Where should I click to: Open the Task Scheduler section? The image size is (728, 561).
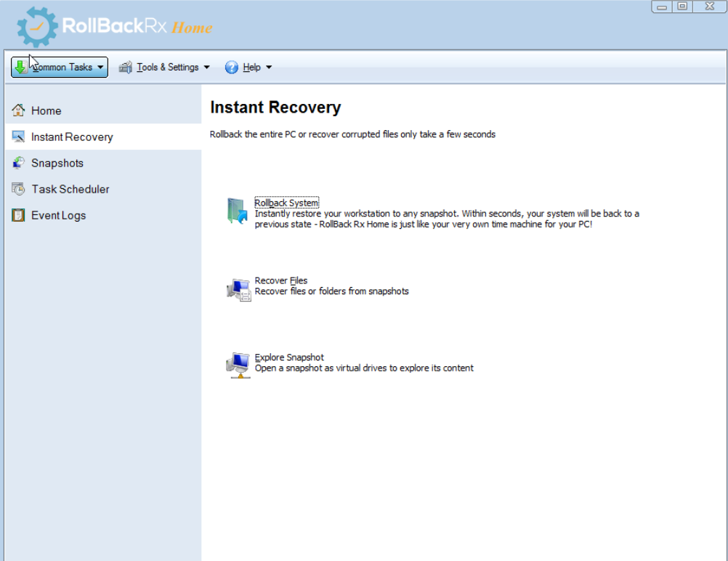tap(103, 189)
